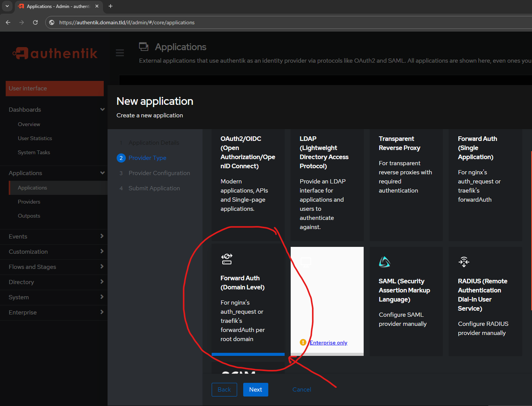Click the authentik logo in the sidebar
The width and height of the screenshot is (532, 406).
coord(55,53)
